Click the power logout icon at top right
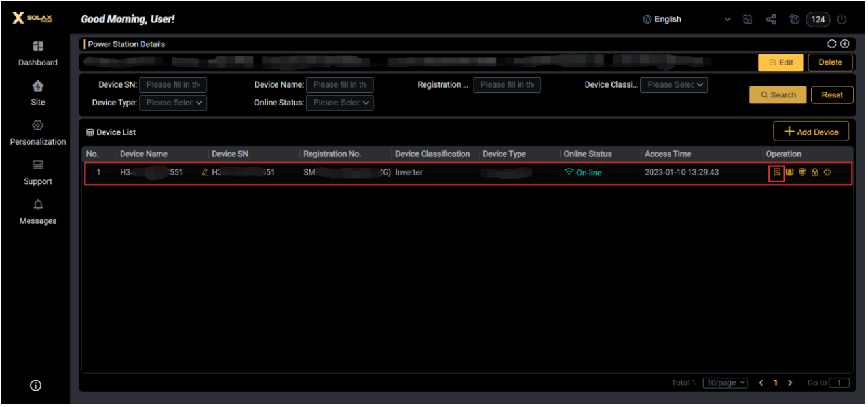Image resolution: width=868 pixels, height=407 pixels. [842, 20]
